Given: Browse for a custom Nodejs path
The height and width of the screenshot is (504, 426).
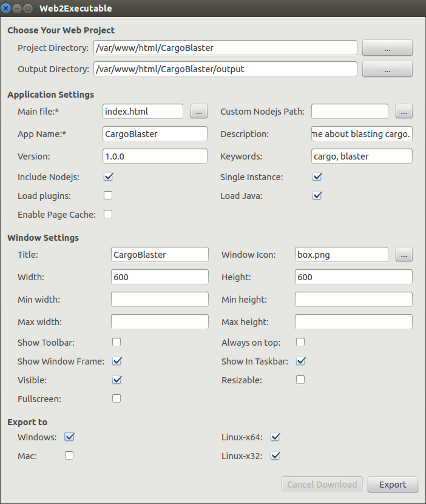Looking at the screenshot, I should (x=404, y=111).
